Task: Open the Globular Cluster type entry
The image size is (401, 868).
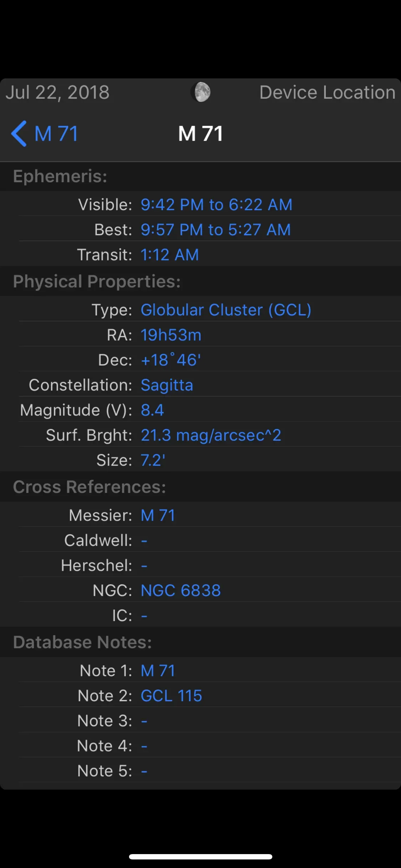Action: point(226,310)
